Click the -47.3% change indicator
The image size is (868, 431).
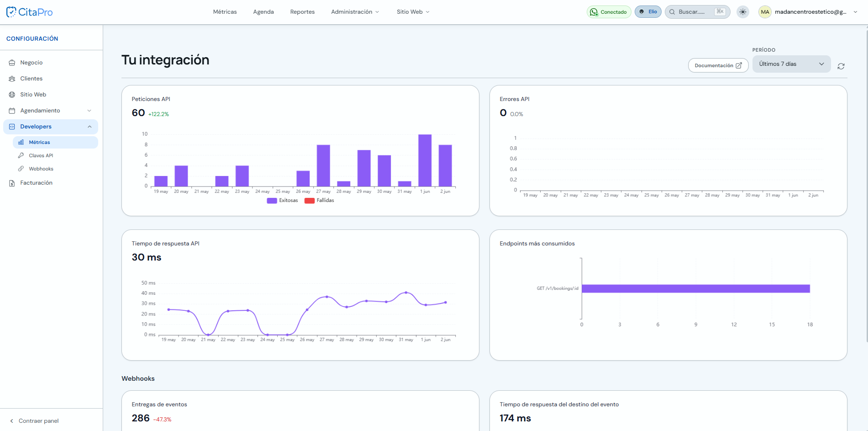tap(162, 420)
